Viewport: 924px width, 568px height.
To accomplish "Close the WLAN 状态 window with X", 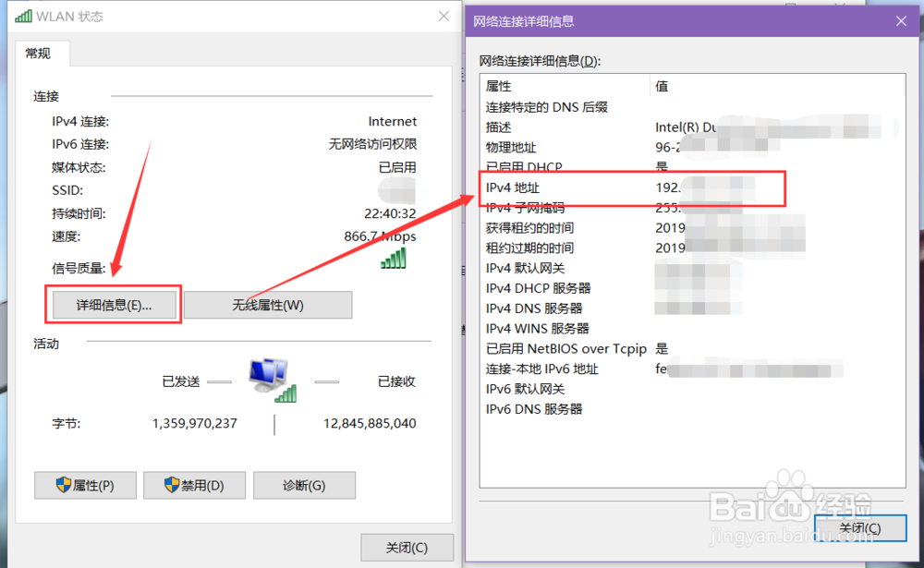I will pos(444,17).
